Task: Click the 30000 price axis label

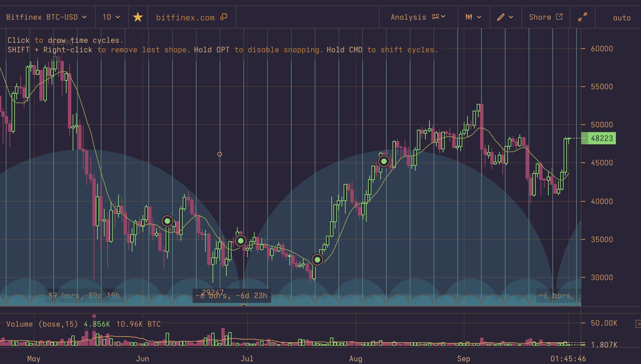Action: [x=602, y=277]
